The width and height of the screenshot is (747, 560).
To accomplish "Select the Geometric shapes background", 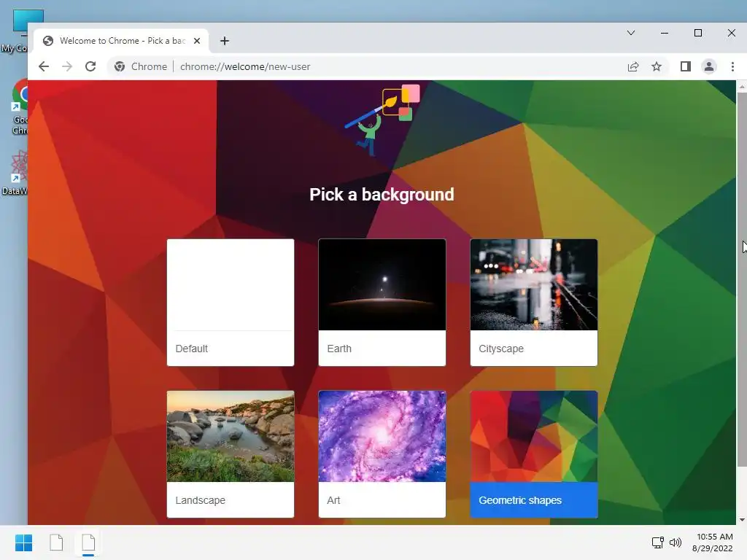I will click(x=533, y=454).
